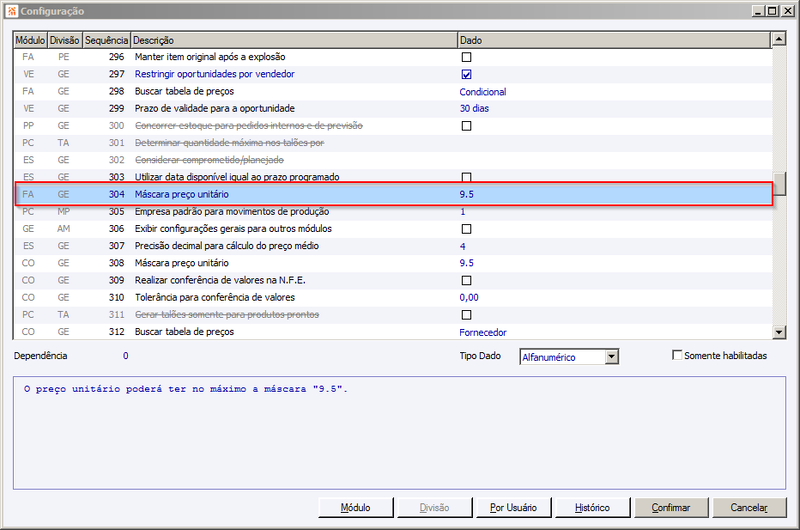The image size is (800, 530).
Task: Click the vertical scrollbar thumb
Action: click(x=779, y=184)
